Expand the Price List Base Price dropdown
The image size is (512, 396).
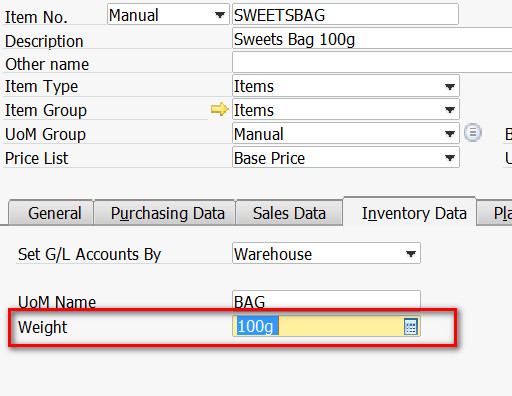[450, 157]
